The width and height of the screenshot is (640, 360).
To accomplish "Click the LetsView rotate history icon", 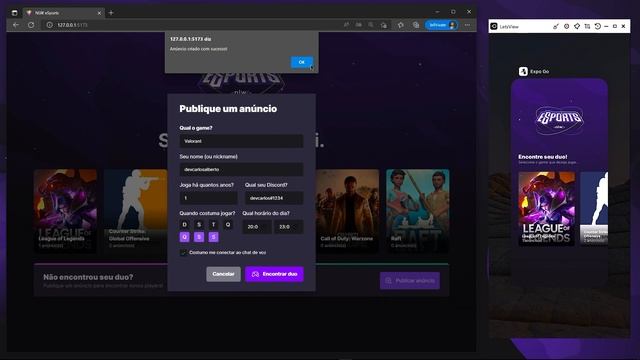I will (x=598, y=26).
